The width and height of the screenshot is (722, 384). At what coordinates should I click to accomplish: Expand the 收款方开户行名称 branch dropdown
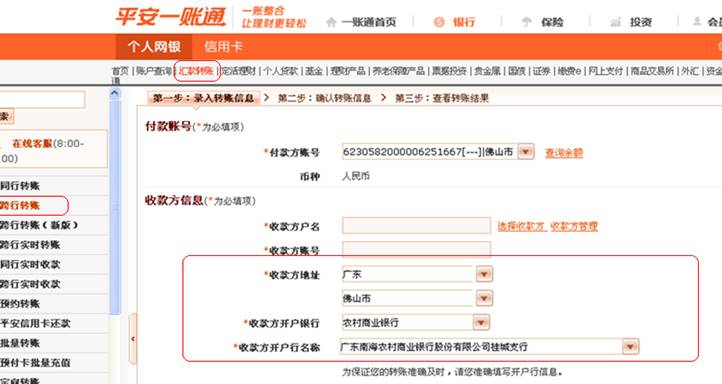[630, 346]
